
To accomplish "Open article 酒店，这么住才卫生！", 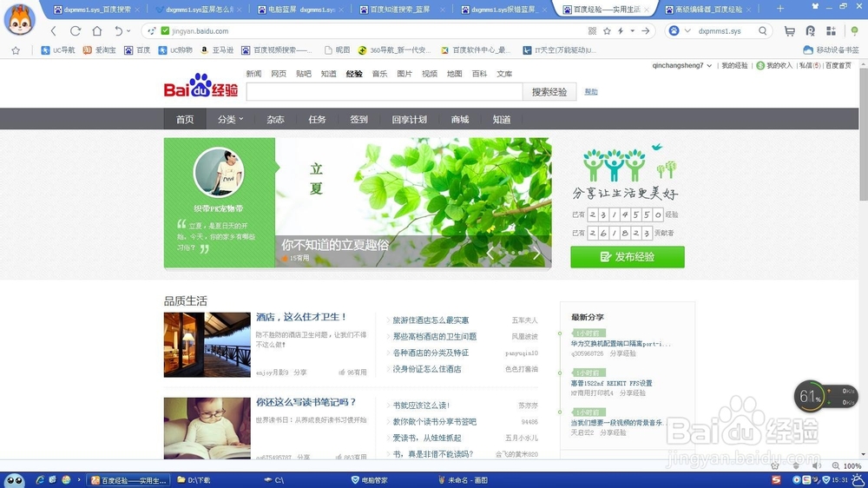I will click(x=301, y=317).
